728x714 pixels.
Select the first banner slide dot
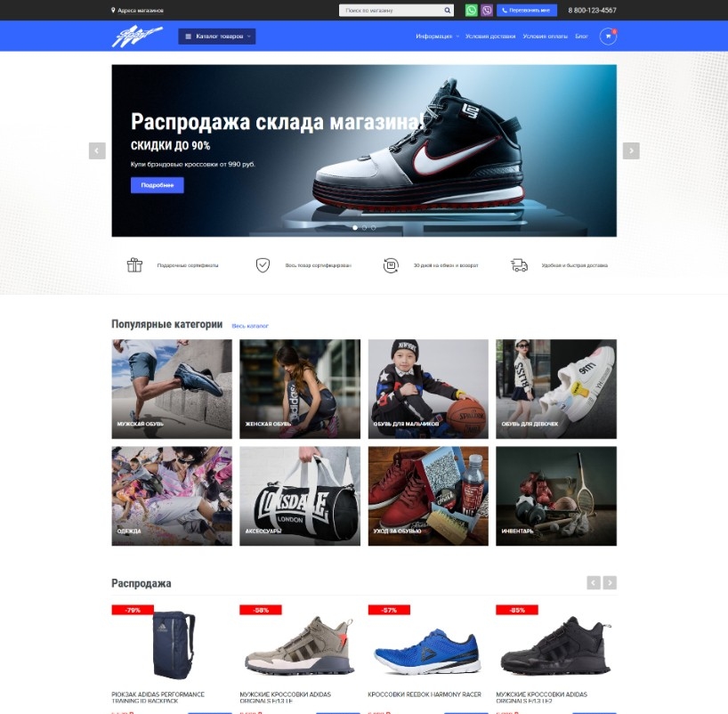355,228
